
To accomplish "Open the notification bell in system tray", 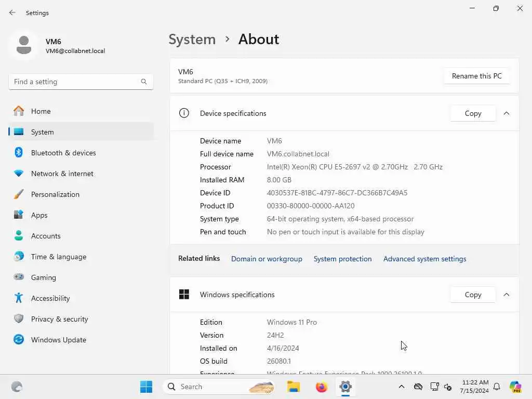I will 497,387.
